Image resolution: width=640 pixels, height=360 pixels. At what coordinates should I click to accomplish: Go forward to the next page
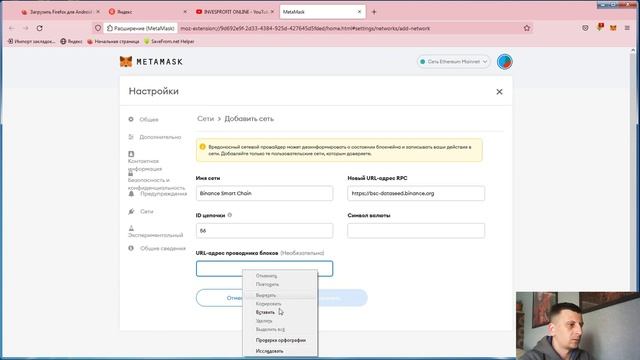tap(25, 28)
